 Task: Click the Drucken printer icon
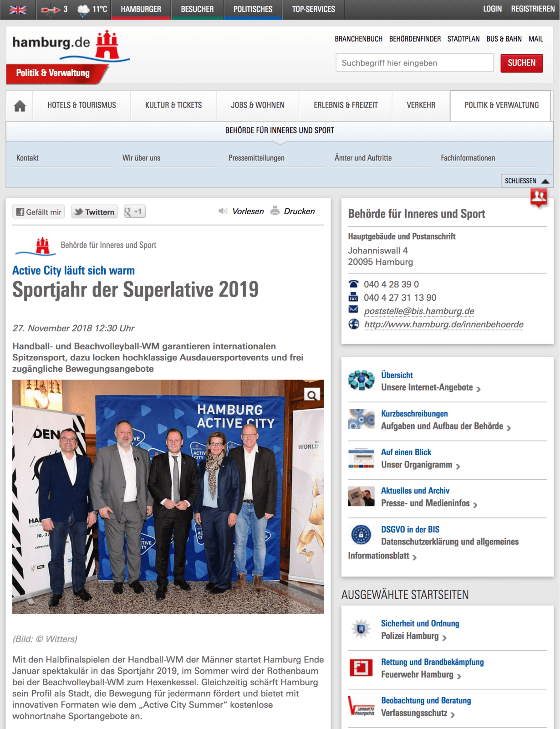[x=275, y=211]
